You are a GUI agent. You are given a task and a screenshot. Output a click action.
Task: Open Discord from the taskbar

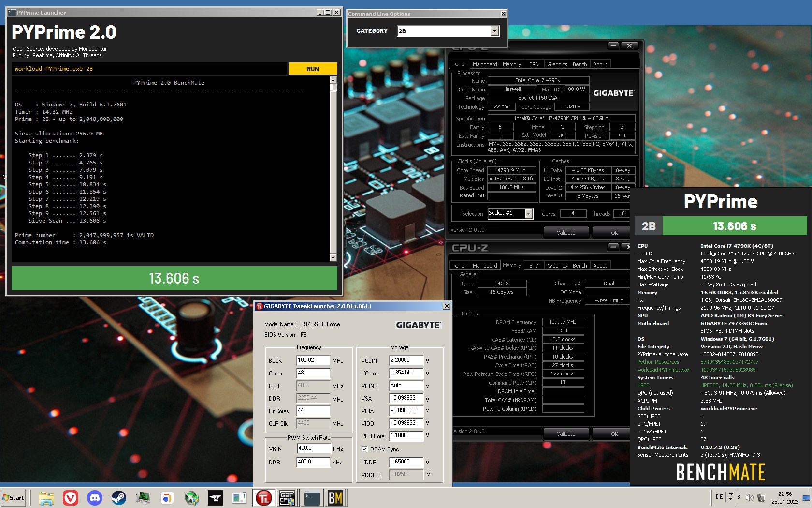(x=94, y=498)
